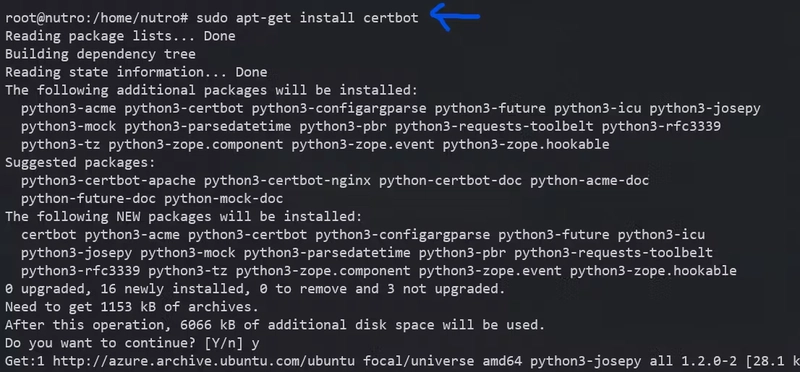Screen dimensions: 800x372
Task: Click 'python3-zope.hookable' in NEW packages list
Action: (x=653, y=271)
